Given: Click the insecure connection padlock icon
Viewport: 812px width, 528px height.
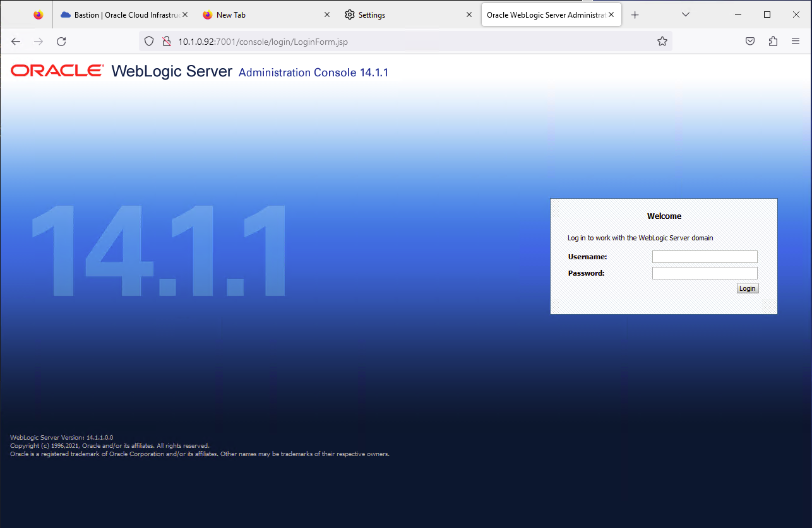Looking at the screenshot, I should click(x=167, y=42).
